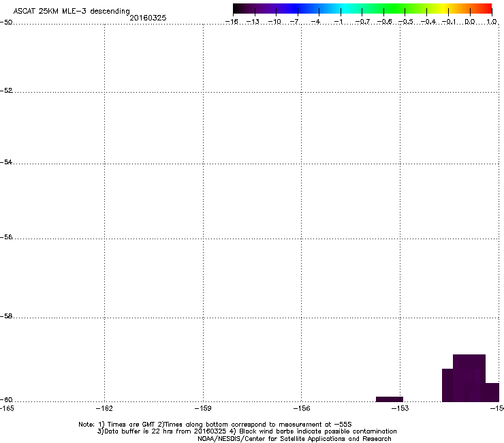504x443 pixels.
Task: Click the -4 color bar tick label
Action: (x=316, y=22)
